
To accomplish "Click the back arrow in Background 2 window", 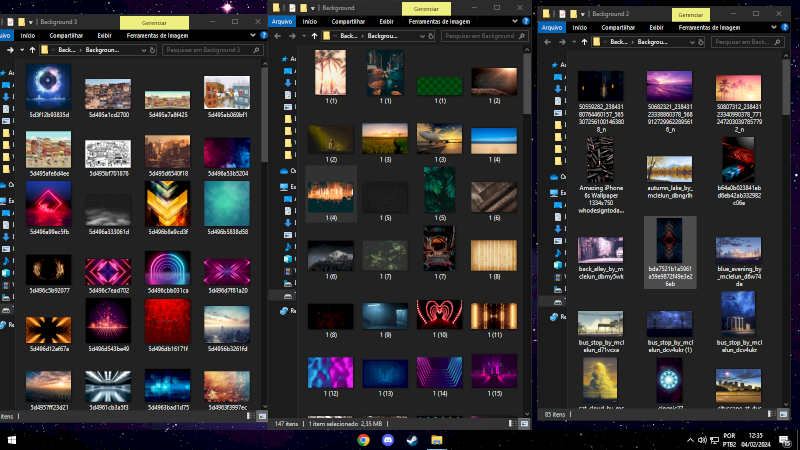I will (x=545, y=42).
